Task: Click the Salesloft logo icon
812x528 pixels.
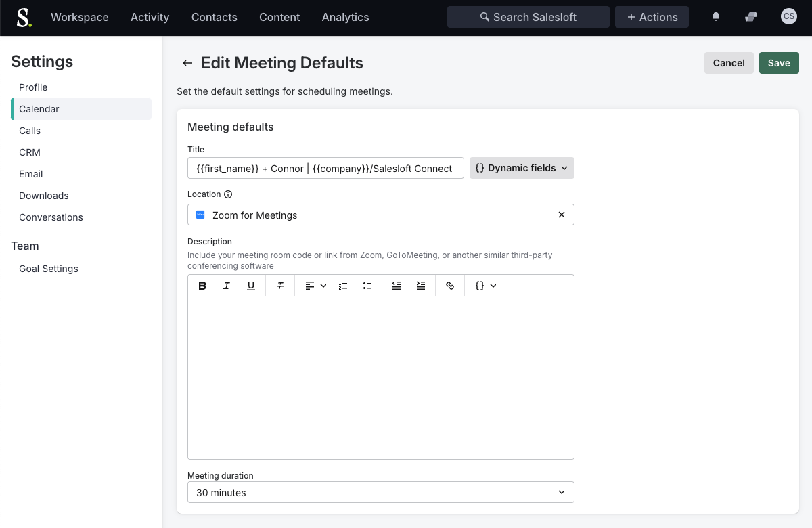Action: tap(24, 18)
